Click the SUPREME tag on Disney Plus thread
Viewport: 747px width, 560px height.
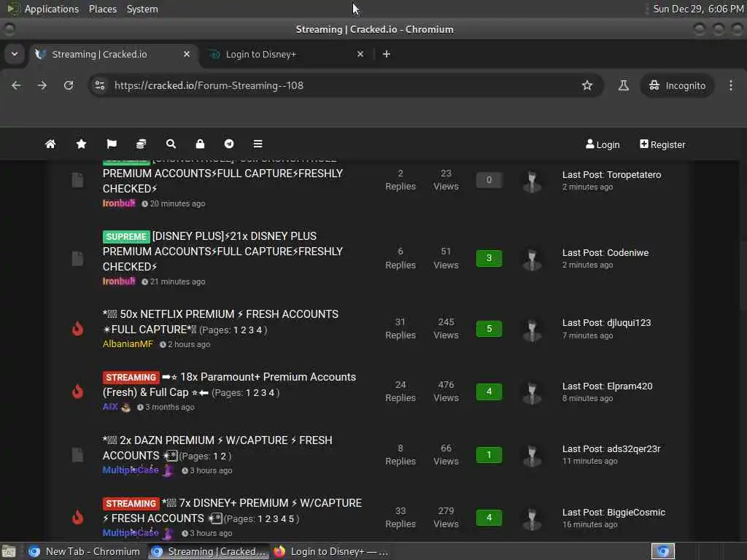pos(125,237)
